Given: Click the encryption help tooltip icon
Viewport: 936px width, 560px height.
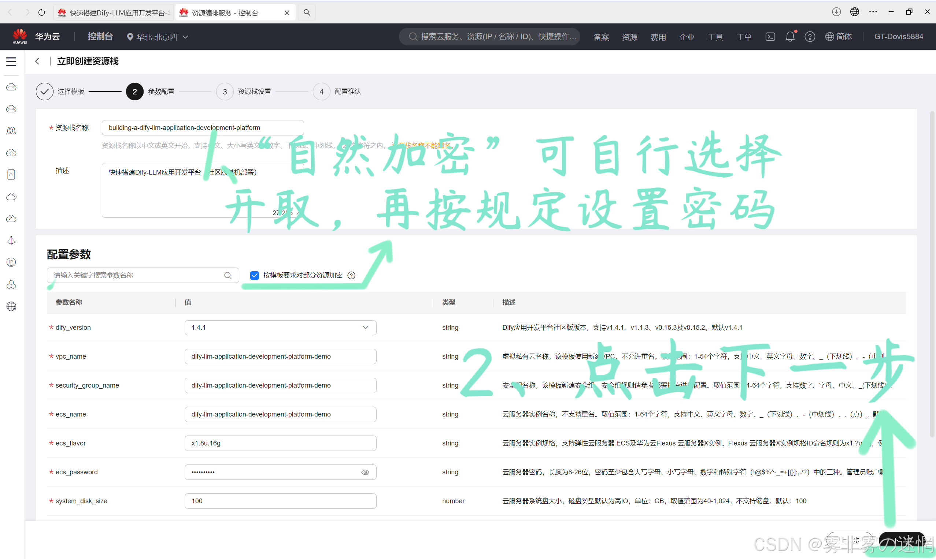Looking at the screenshot, I should [352, 276].
